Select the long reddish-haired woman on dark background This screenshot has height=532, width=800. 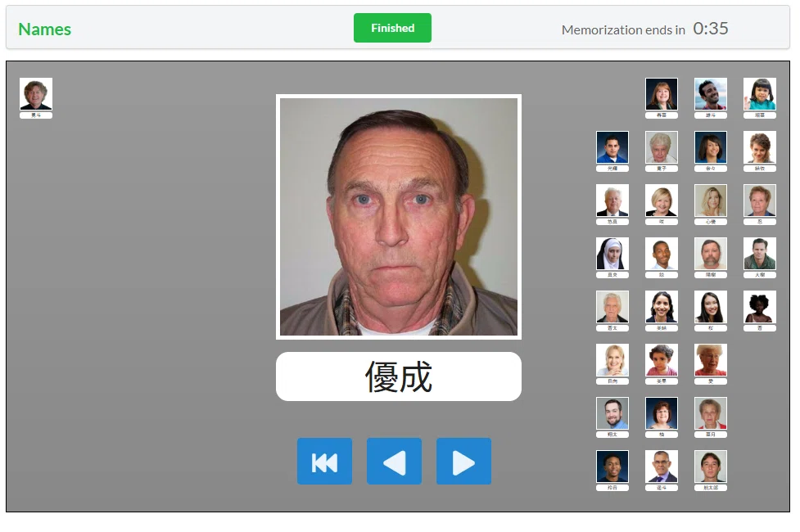(x=662, y=94)
